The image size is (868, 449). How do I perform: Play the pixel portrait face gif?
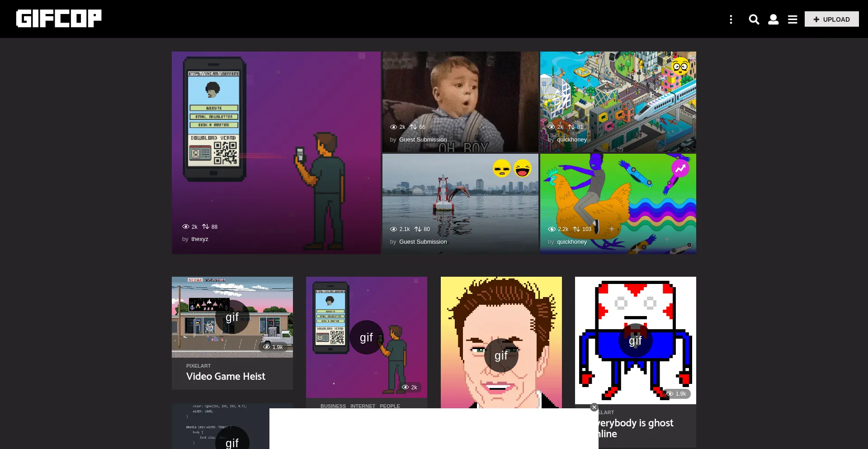(x=501, y=355)
